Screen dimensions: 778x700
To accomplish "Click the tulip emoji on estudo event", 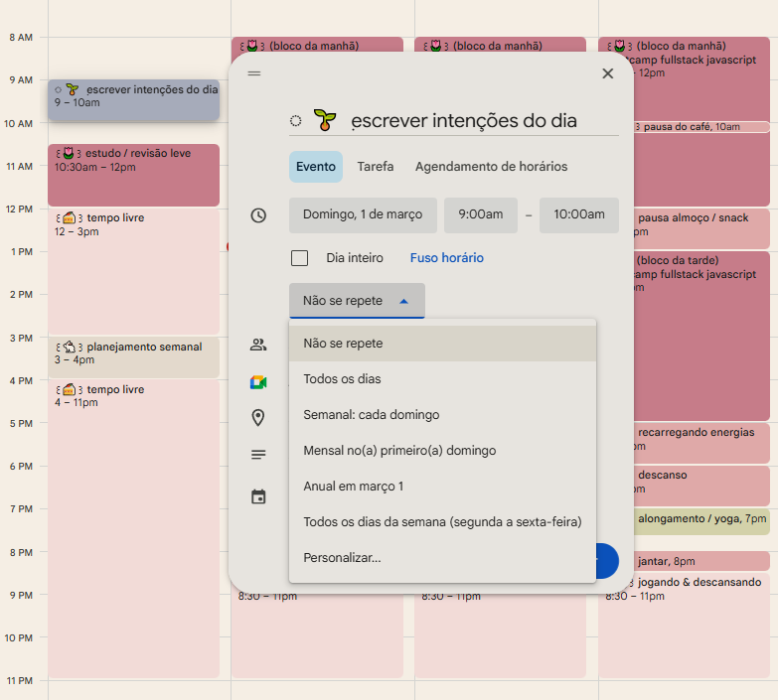I will pyautogui.click(x=69, y=153).
